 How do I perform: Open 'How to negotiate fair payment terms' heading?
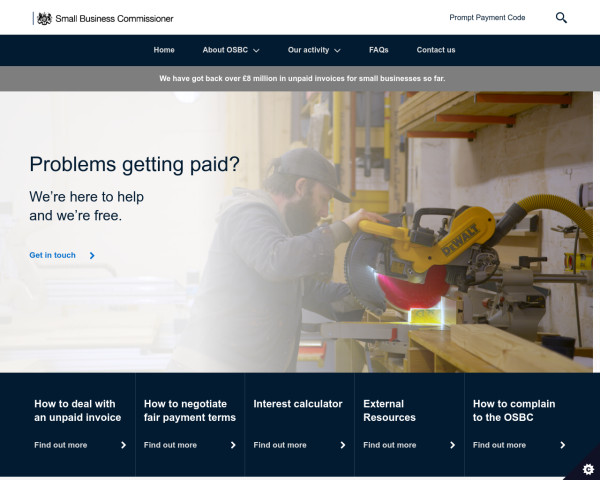click(x=190, y=410)
